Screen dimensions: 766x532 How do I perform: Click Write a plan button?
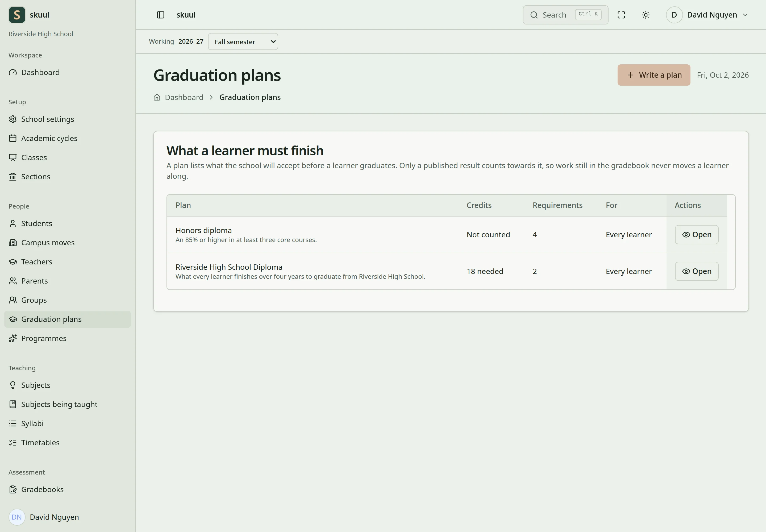[x=654, y=75]
